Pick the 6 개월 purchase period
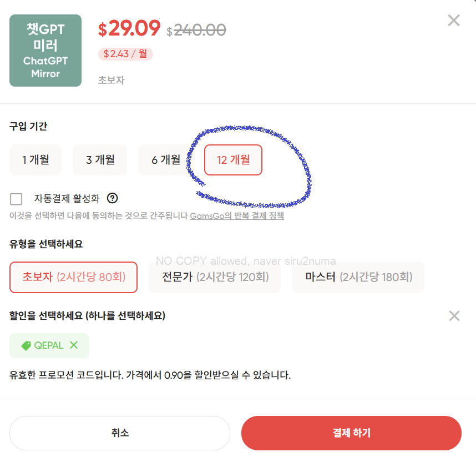 click(x=166, y=160)
